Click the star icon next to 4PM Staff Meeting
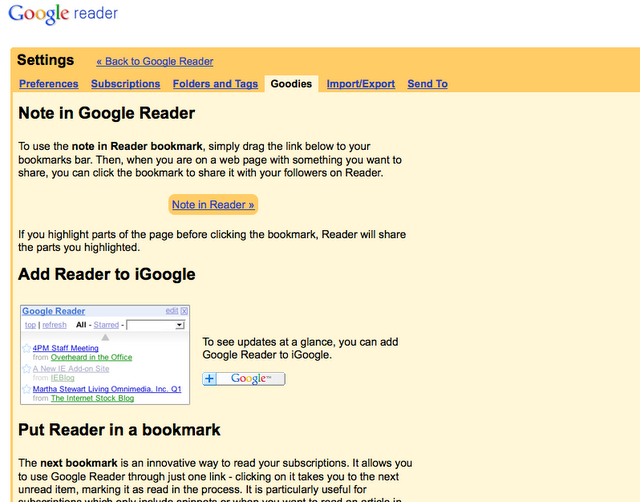The width and height of the screenshot is (640, 502). pos(27,348)
